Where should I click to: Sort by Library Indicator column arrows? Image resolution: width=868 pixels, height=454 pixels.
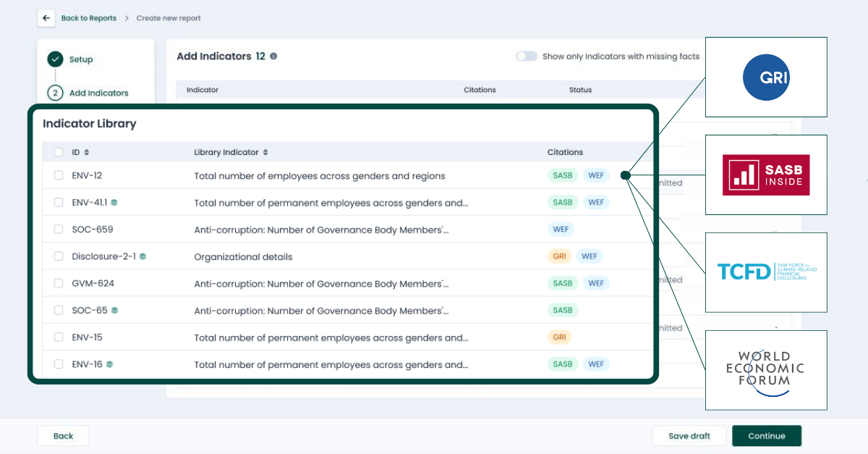click(x=265, y=152)
